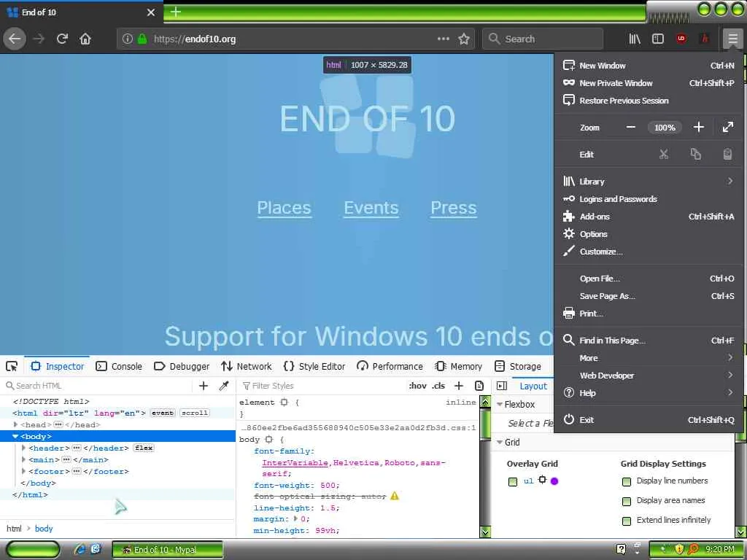Collapse the Flexbox section

tap(500, 404)
